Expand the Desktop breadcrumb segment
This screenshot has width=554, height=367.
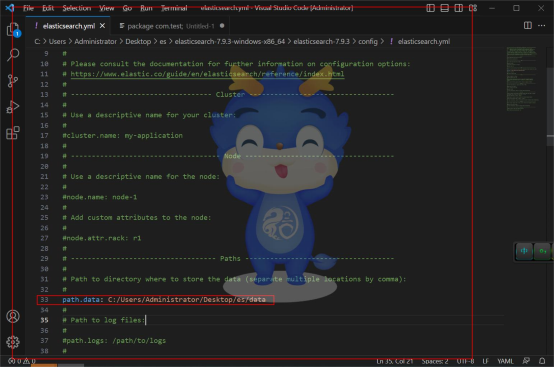click(138, 42)
